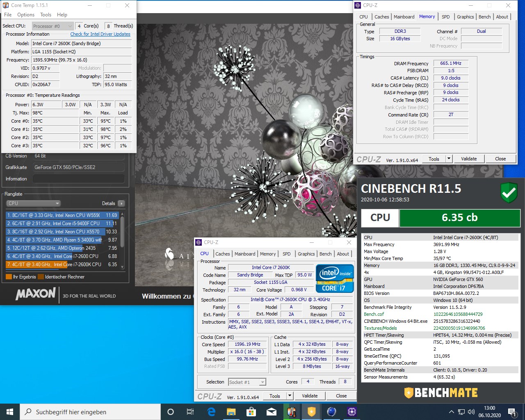The image size is (525, 420).
Task: Show hidden system tray icons
Action: (452, 412)
